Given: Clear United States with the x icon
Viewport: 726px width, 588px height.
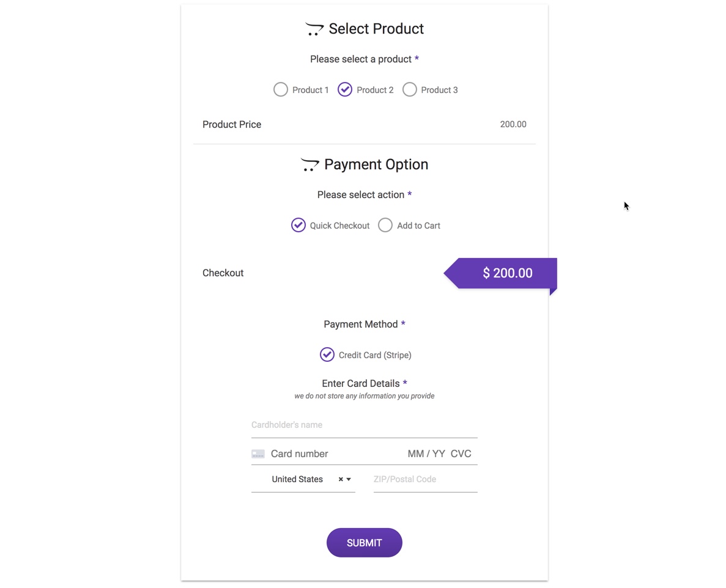Looking at the screenshot, I should tap(341, 479).
